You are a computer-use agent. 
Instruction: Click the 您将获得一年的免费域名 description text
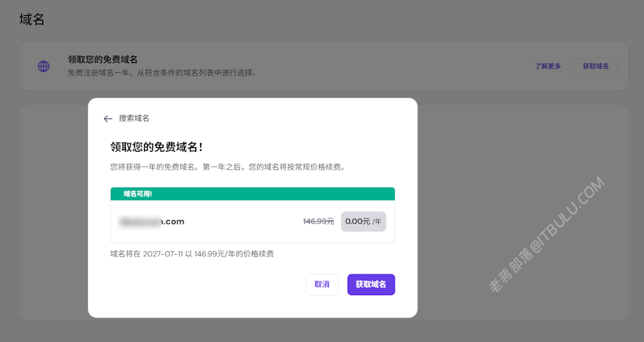click(227, 168)
